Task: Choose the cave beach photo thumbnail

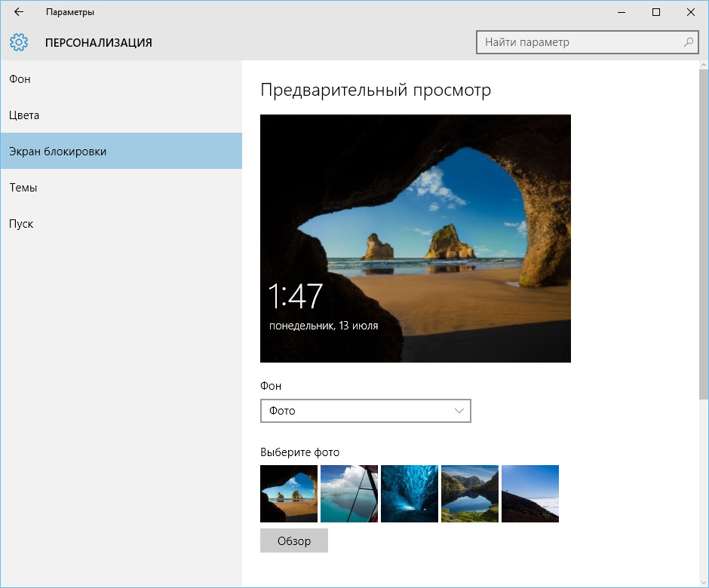Action: [x=289, y=494]
